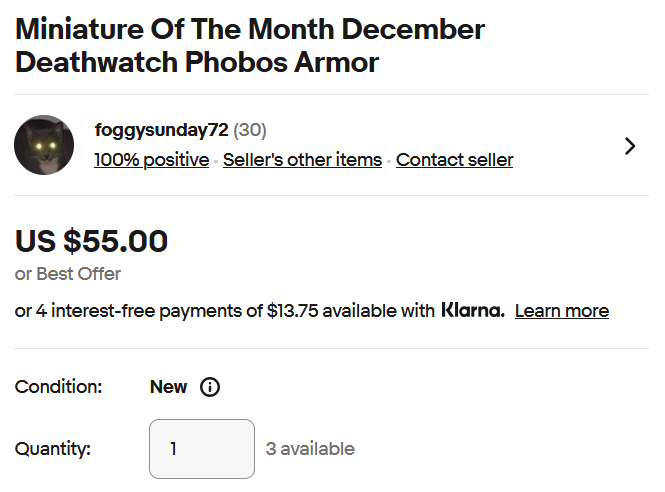The height and width of the screenshot is (492, 665).
Task: Click the cat avatar of seller foggysunday72
Action: [x=44, y=145]
